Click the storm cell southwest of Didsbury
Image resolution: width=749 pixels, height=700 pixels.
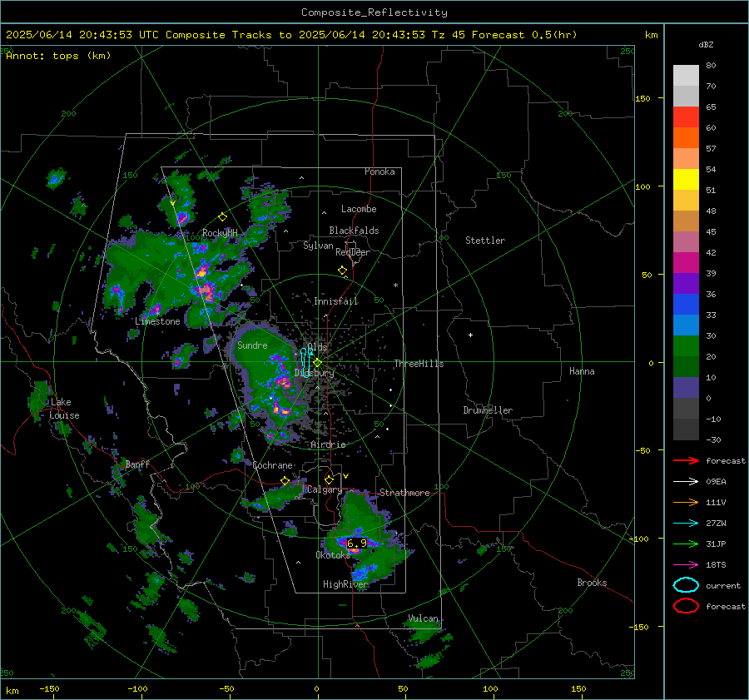(282, 382)
